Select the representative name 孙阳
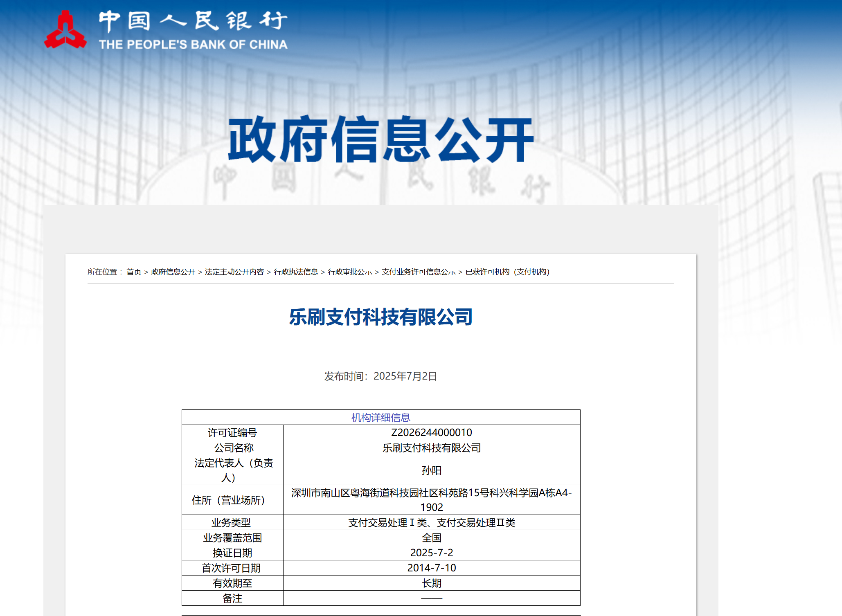The image size is (842, 616). tap(432, 470)
